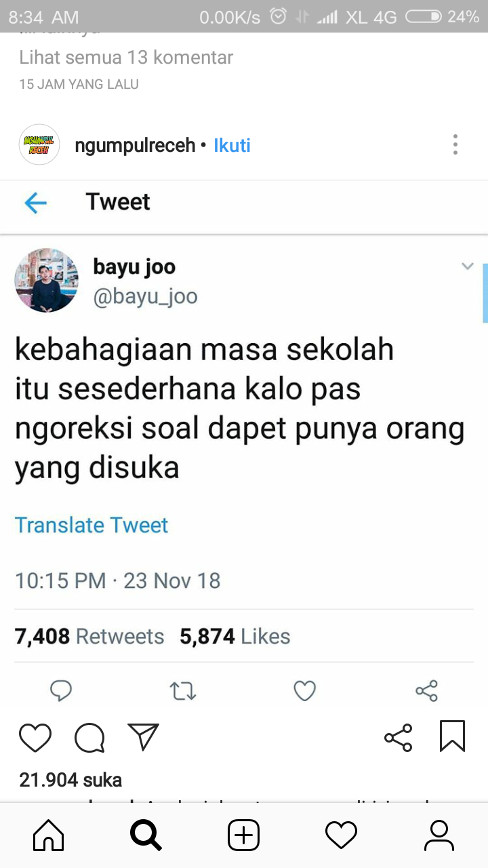
Task: Tap the Translate Tweet link
Action: coord(91,526)
